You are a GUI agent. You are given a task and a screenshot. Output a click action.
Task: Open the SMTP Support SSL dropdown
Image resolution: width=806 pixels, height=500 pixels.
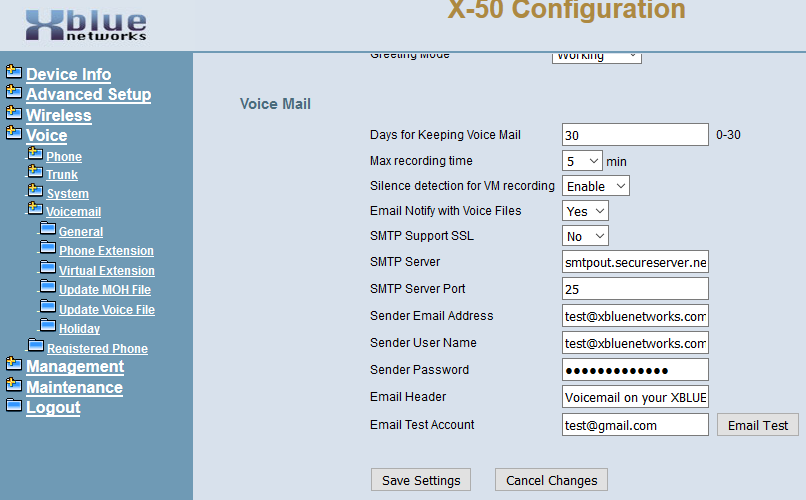(x=585, y=236)
